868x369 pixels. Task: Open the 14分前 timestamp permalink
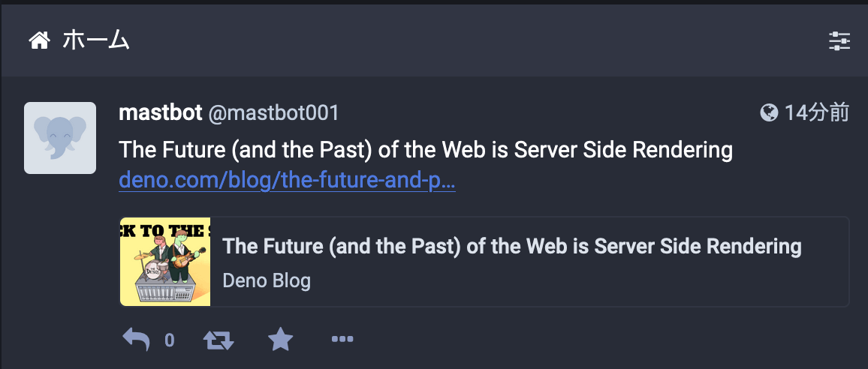point(816,112)
